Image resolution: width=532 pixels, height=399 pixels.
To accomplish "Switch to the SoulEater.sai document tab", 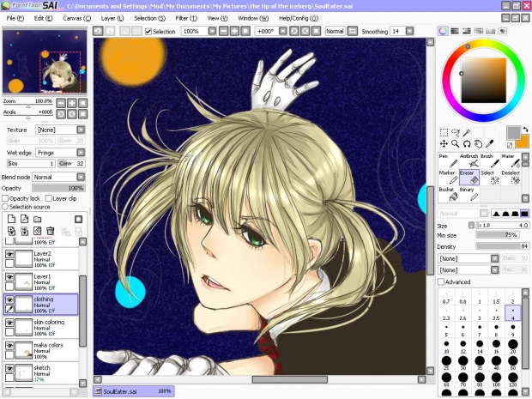I will point(134,391).
